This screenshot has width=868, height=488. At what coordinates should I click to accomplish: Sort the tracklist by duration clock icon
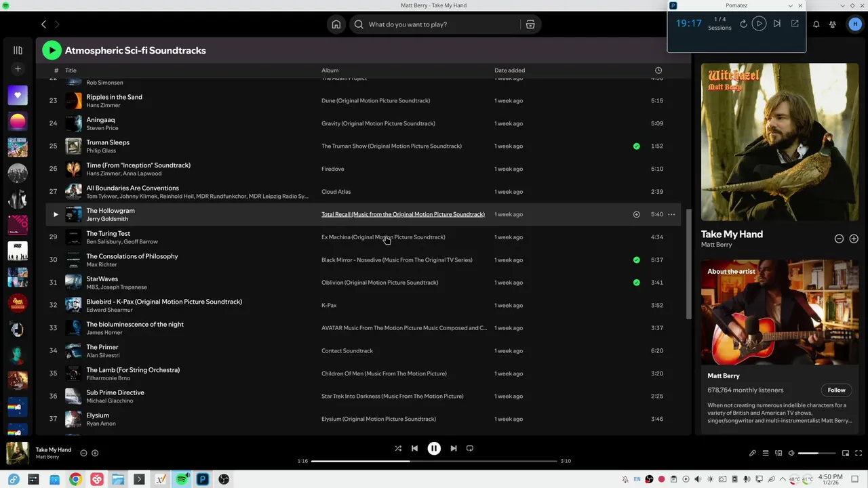click(x=658, y=70)
